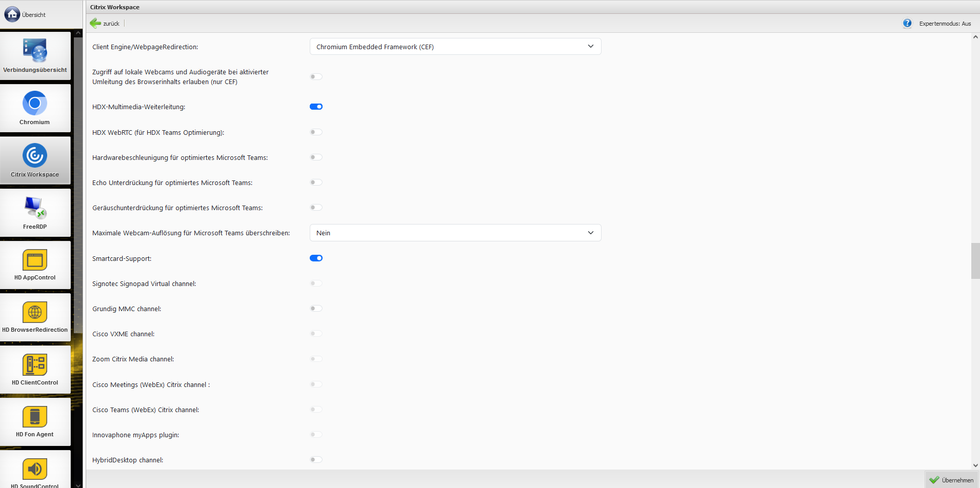Click the HybridDesktop channel label
980x488 pixels.
(x=128, y=460)
